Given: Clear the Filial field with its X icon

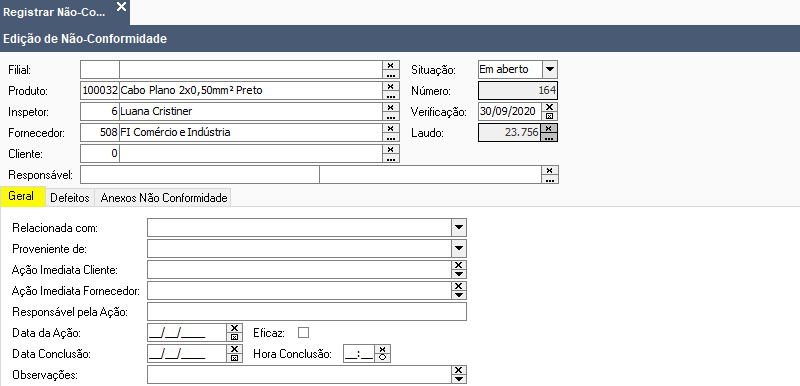Looking at the screenshot, I should (390, 65).
